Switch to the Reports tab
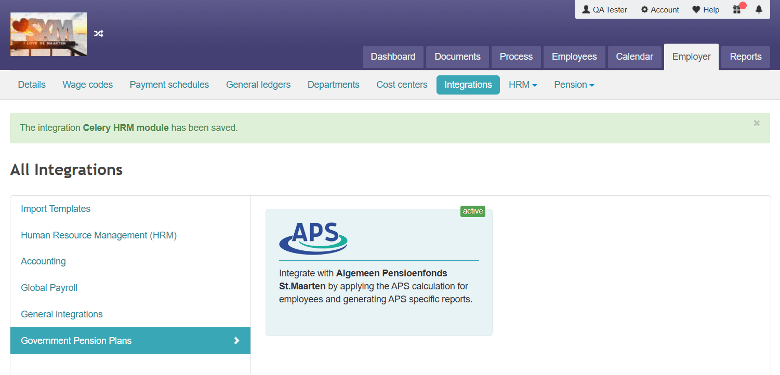The image size is (780, 375). [x=746, y=57]
